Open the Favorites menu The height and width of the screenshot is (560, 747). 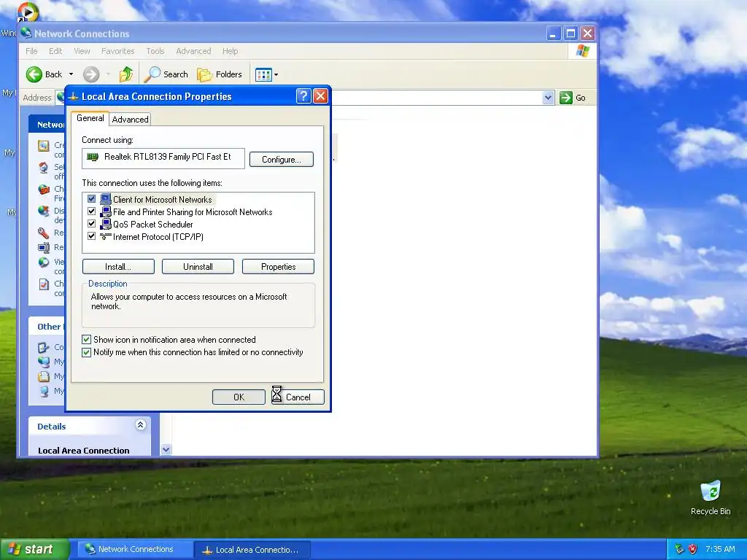coord(117,51)
